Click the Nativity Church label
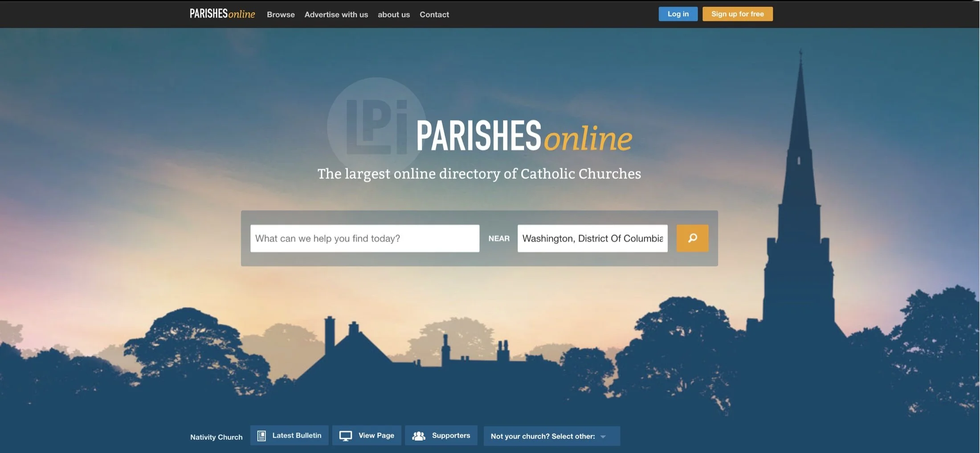The image size is (980, 453). [216, 437]
